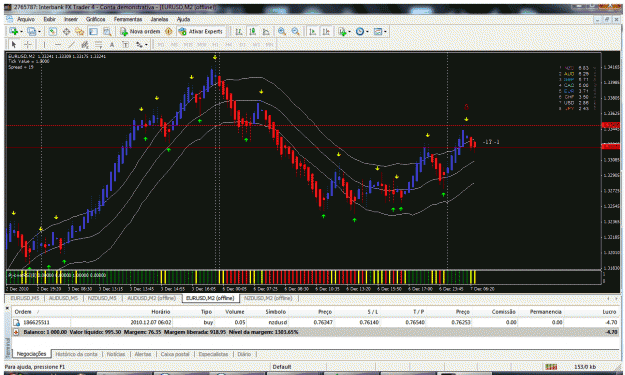Open the Templates icon
This screenshot has height=375, width=625.
(x=378, y=31)
